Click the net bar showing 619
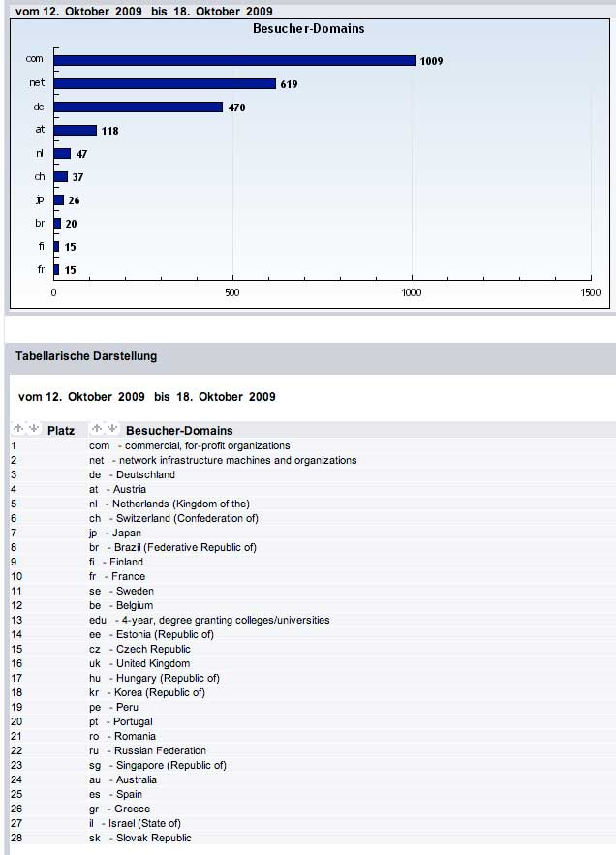Screen dimensions: 616x855 (165, 83)
